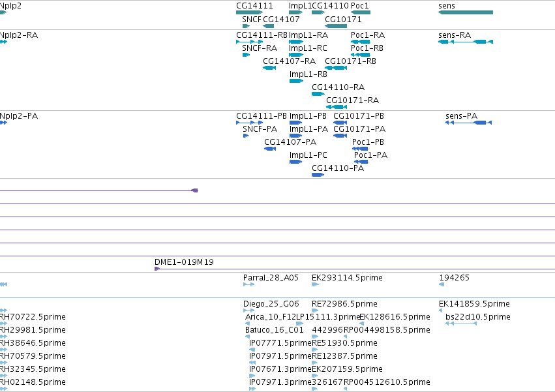Click the ImpL1-RB transcript glyph
The width and height of the screenshot is (555, 392).
(296, 81)
